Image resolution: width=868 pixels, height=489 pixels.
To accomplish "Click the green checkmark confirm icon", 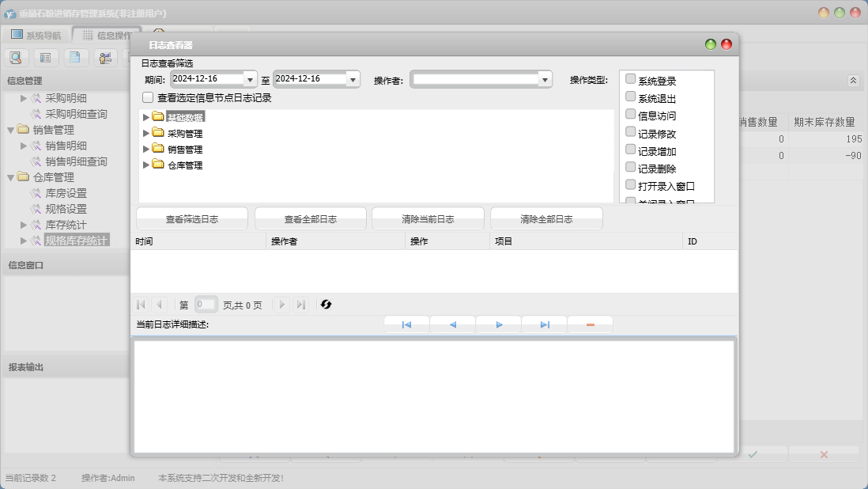I will pos(753,455).
